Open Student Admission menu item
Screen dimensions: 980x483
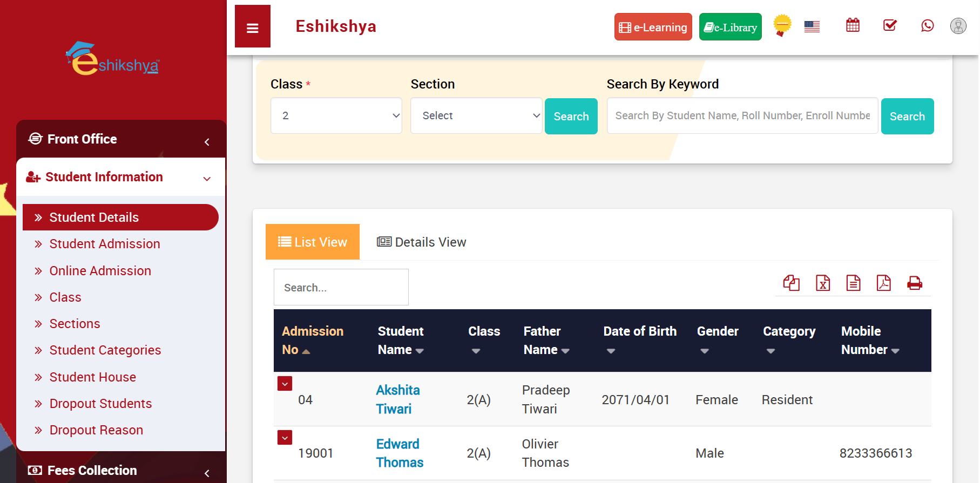105,244
